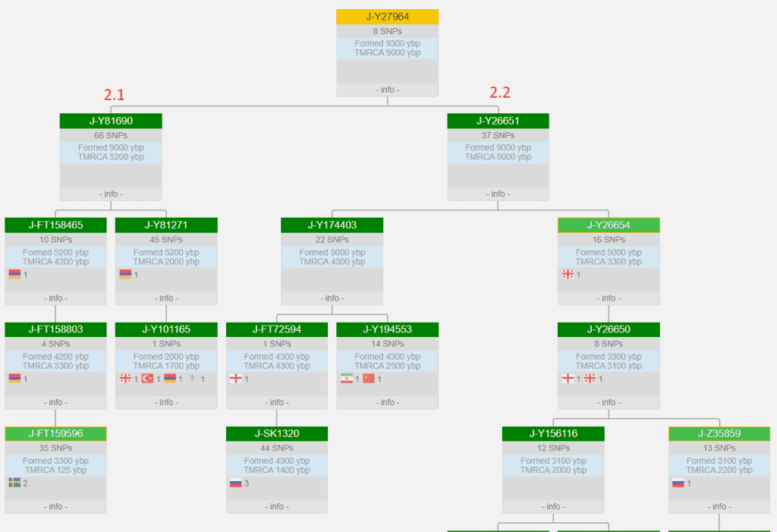The height and width of the screenshot is (532, 777).
Task: Click the light-green J-Z35859 header
Action: pyautogui.click(x=719, y=433)
